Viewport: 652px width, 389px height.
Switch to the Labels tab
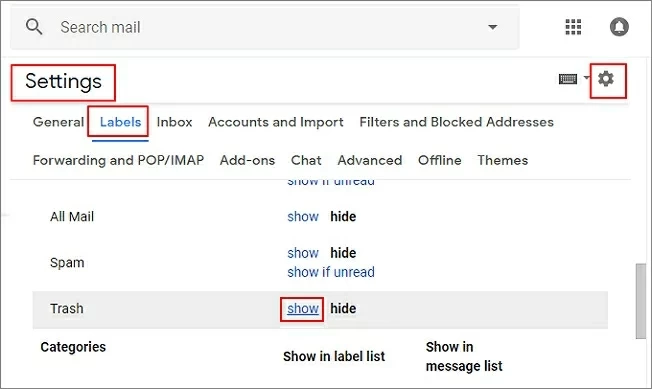click(x=120, y=122)
